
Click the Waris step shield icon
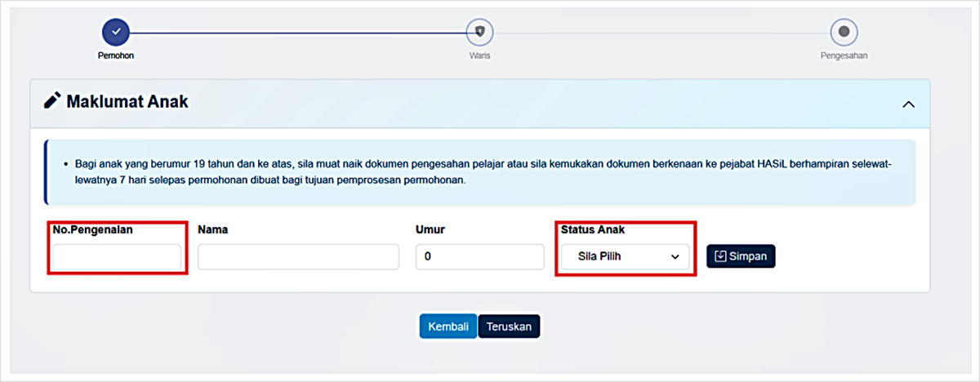(479, 31)
